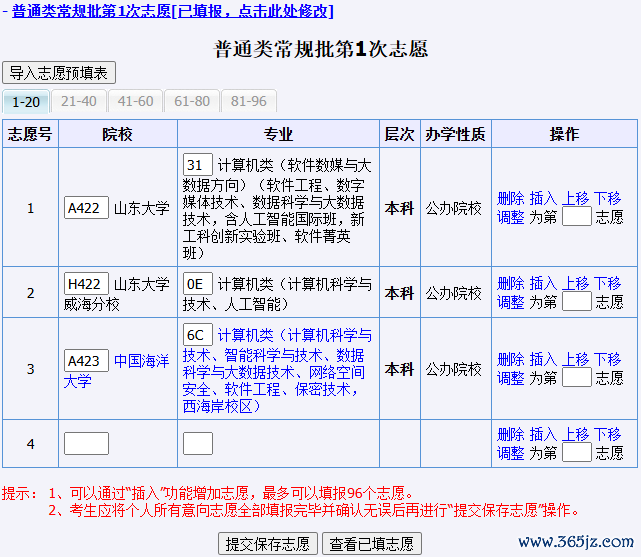Click 调整 for wish number 2
Screen dimensions: 641x557
pyautogui.click(x=511, y=302)
